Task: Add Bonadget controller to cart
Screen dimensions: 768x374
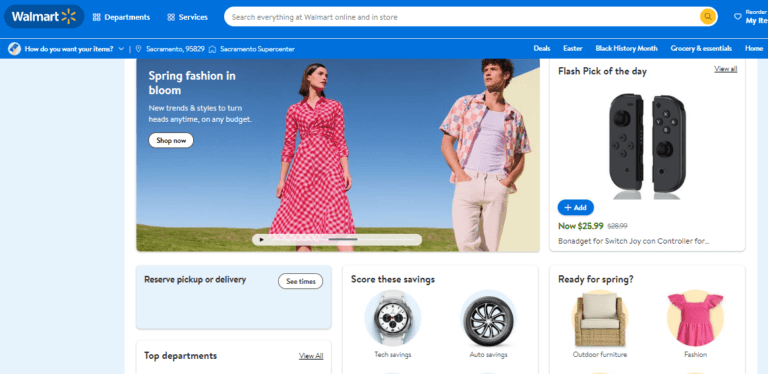Action: tap(576, 208)
